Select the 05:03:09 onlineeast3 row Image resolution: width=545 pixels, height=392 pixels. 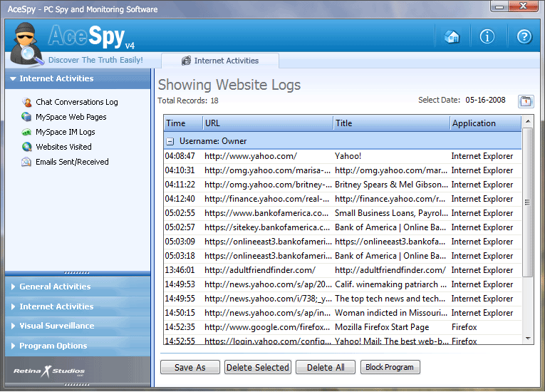pyautogui.click(x=343, y=242)
